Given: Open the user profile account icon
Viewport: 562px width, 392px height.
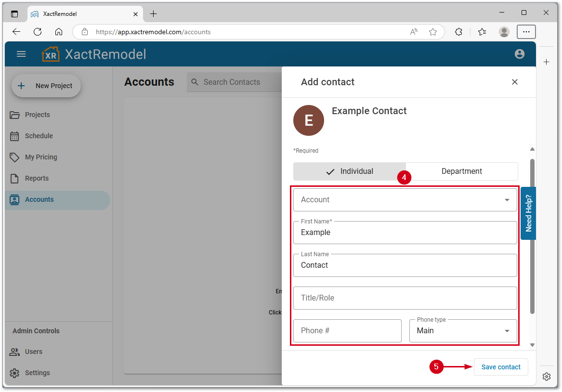Looking at the screenshot, I should coord(519,54).
